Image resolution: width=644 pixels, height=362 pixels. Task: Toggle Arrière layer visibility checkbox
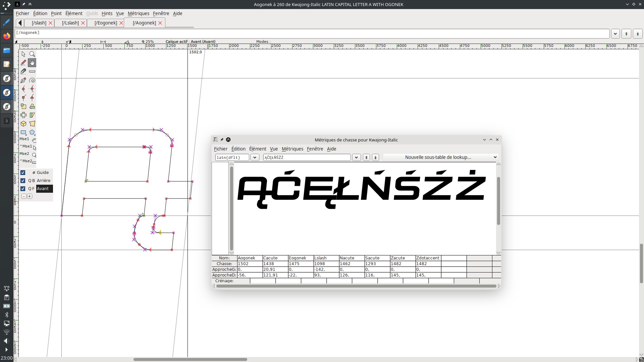(23, 181)
